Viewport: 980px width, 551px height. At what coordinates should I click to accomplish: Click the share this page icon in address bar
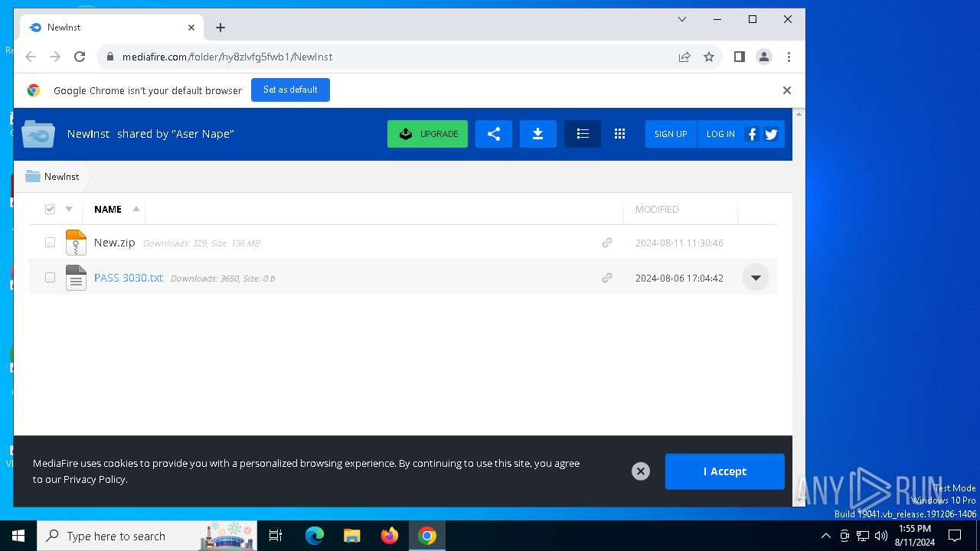pos(684,57)
